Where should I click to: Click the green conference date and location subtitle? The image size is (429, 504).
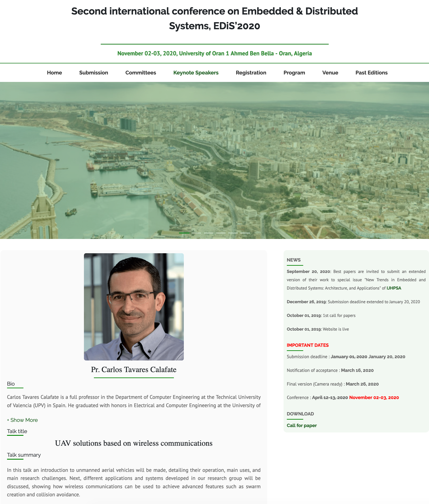(x=215, y=53)
